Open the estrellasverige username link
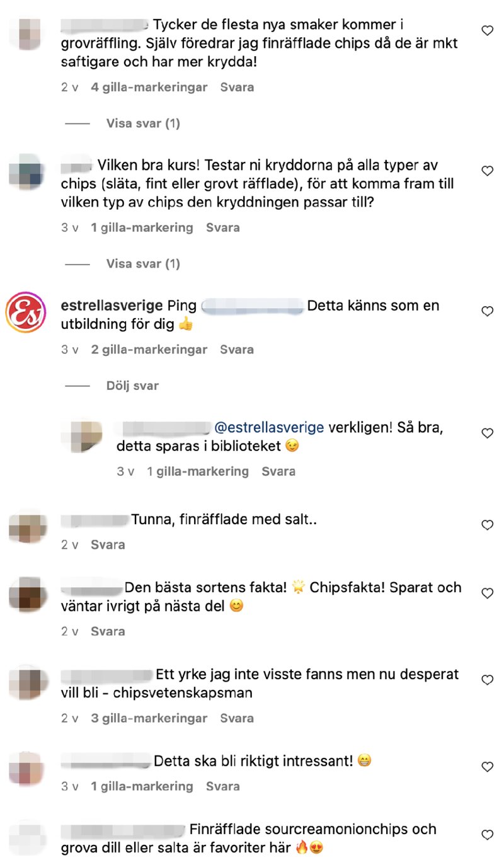This screenshot has width=504, height=865. [x=111, y=306]
